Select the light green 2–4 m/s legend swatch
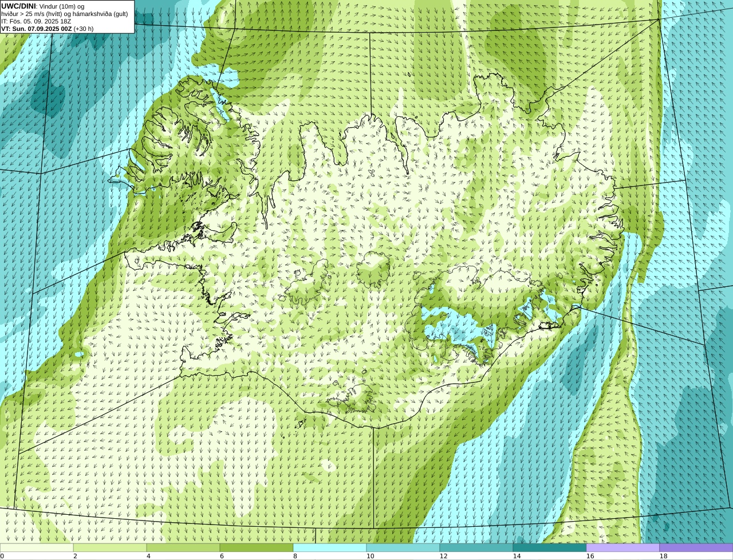733x560 pixels. (110, 547)
